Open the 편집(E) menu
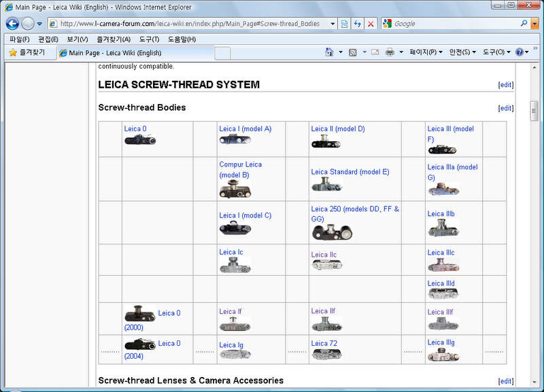Screen dimensions: 544x392 48,39
